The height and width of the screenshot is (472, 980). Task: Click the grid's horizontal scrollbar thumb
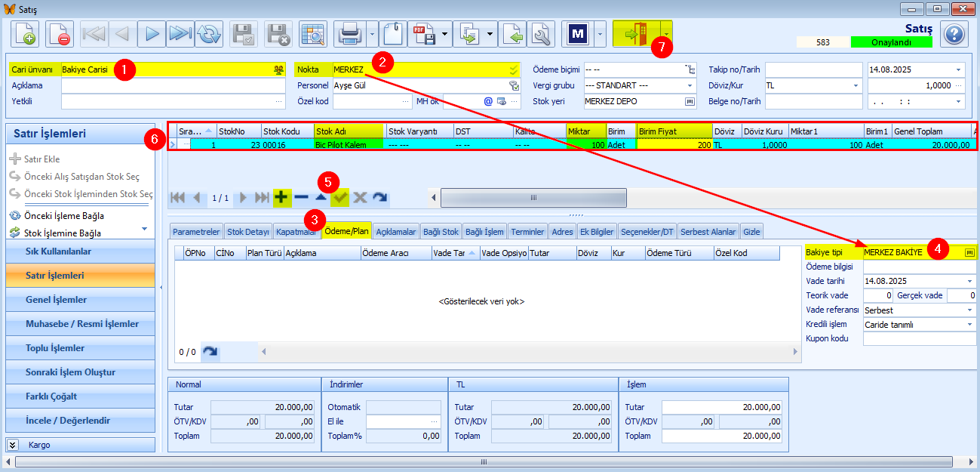pos(533,198)
